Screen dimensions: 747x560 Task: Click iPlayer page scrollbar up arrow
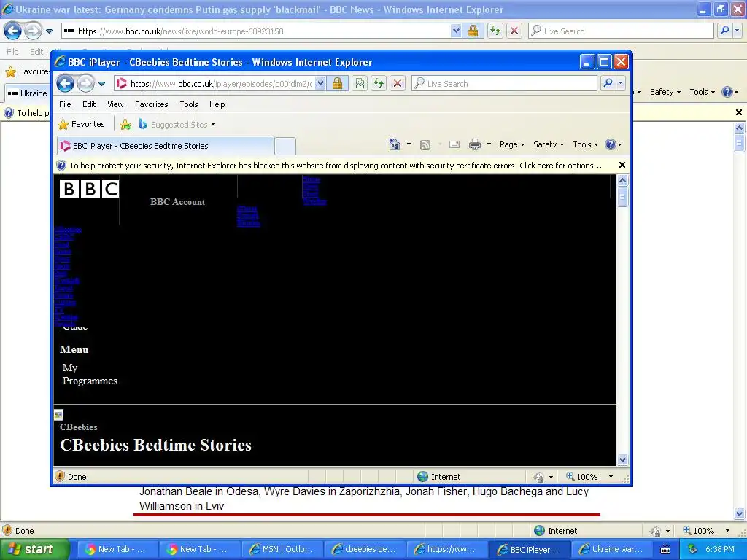pyautogui.click(x=622, y=181)
